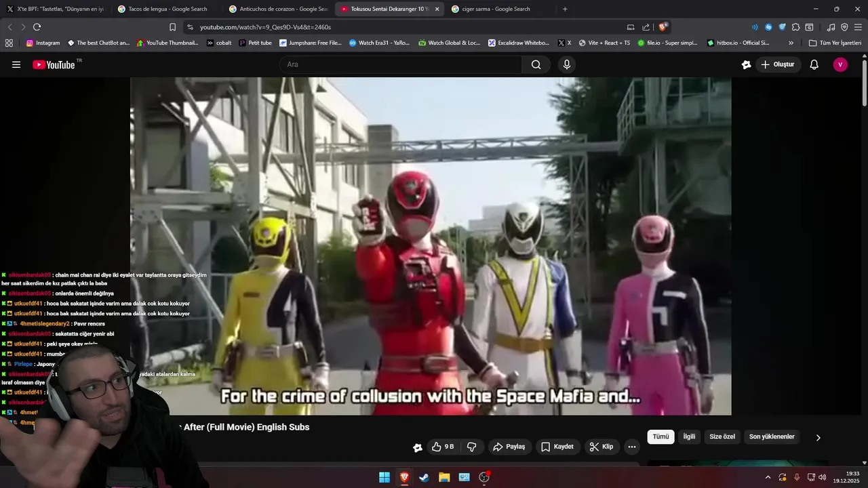The width and height of the screenshot is (868, 488).
Task: Like the video with thumbs up
Action: pos(443,447)
